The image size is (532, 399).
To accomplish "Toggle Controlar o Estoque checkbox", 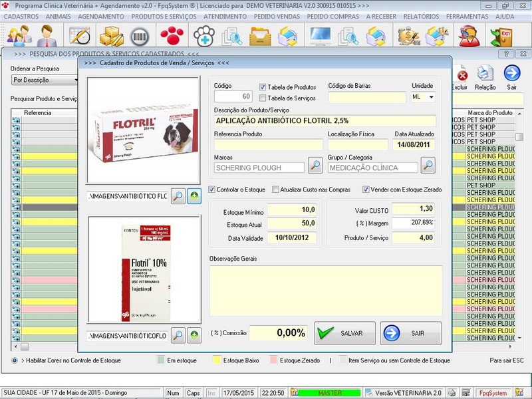I will click(x=211, y=190).
